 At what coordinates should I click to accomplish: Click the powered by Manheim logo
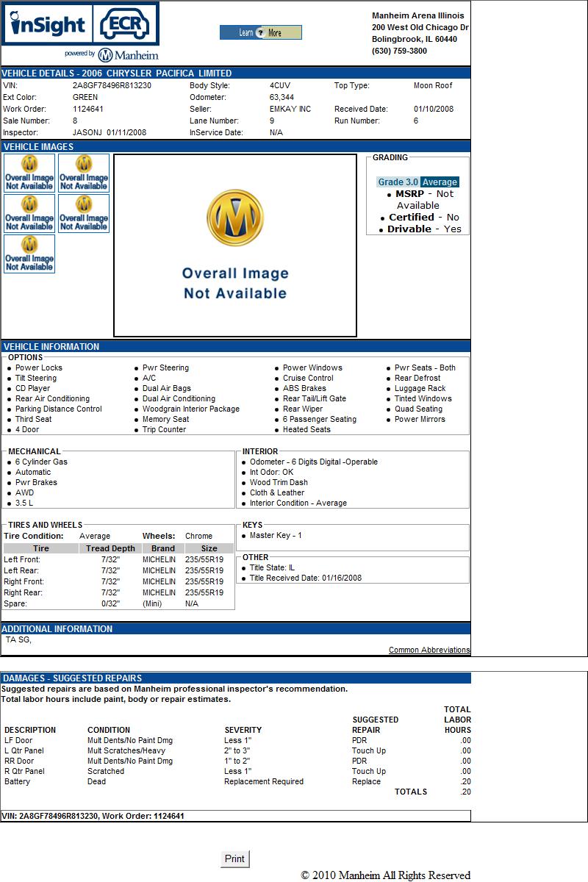coord(112,54)
